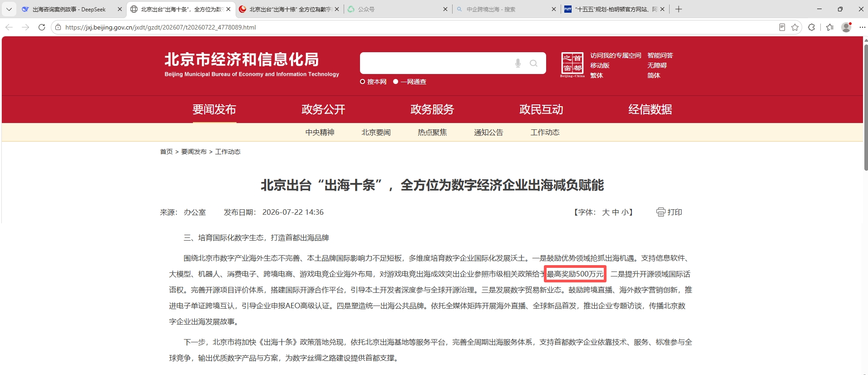
Task: Click the highlighted 最高奖励500万元 text
Action: coord(575,274)
